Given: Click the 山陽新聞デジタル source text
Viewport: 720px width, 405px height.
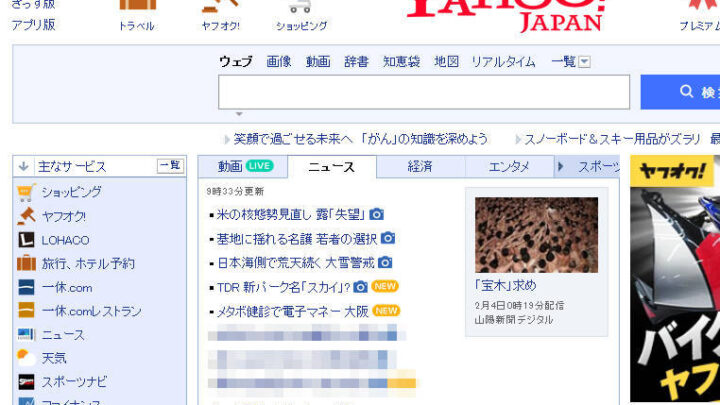Looking at the screenshot, I should (514, 320).
